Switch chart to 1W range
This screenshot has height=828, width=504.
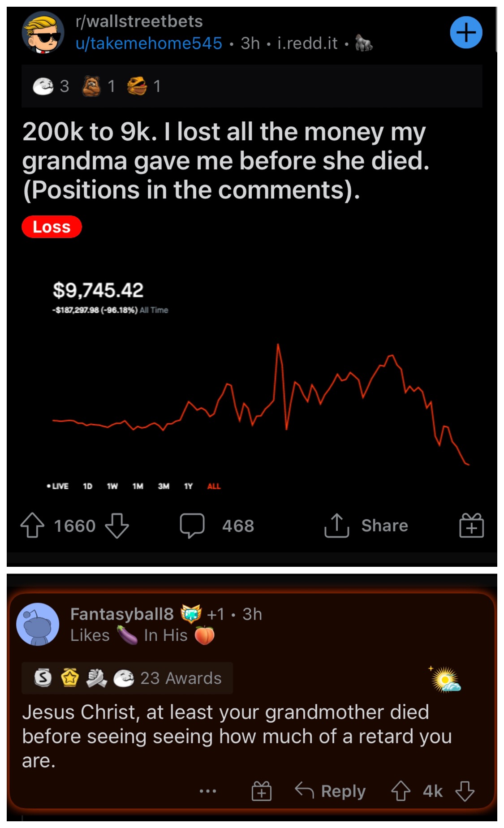click(x=112, y=486)
